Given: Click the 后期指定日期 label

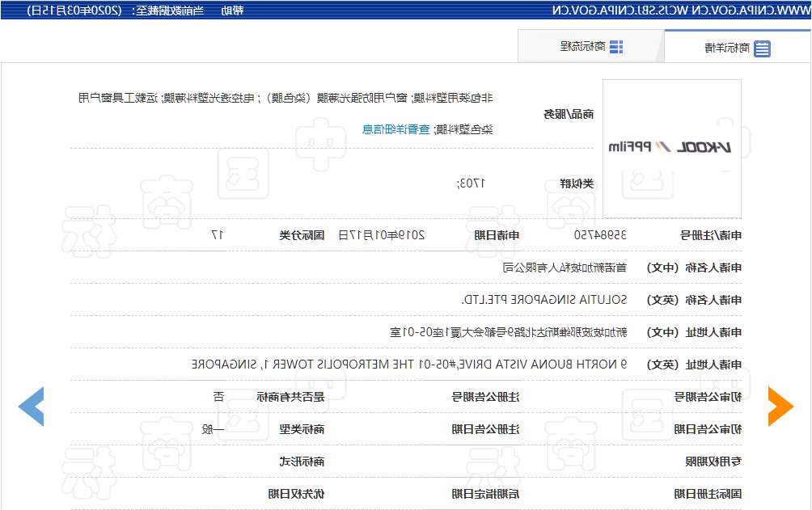Looking at the screenshot, I should click(486, 494).
